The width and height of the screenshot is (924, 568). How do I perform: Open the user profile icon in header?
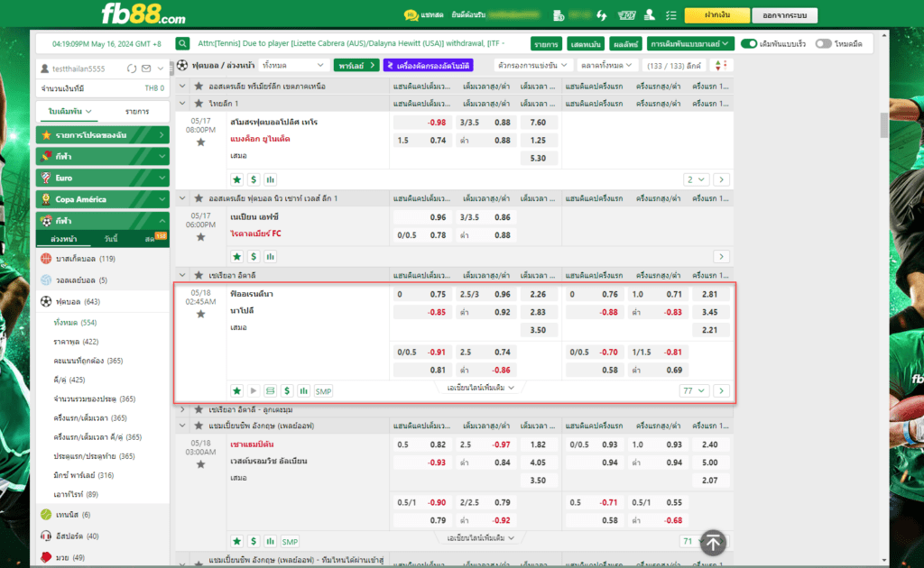650,15
